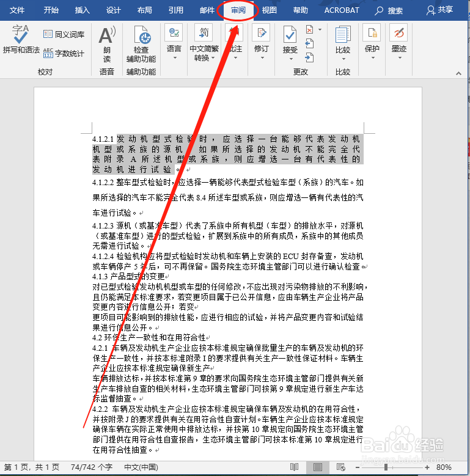Expand the arrow under 修订

coord(262,57)
